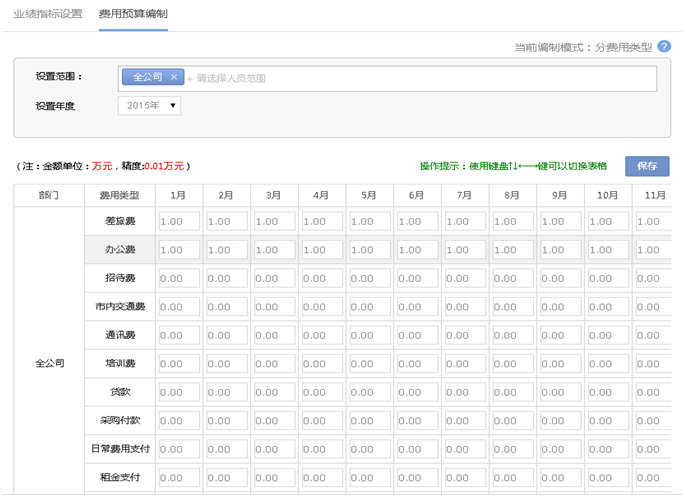Screen dimensions: 684x497
Task: Select the 通讯费 row label
Action: [120, 335]
